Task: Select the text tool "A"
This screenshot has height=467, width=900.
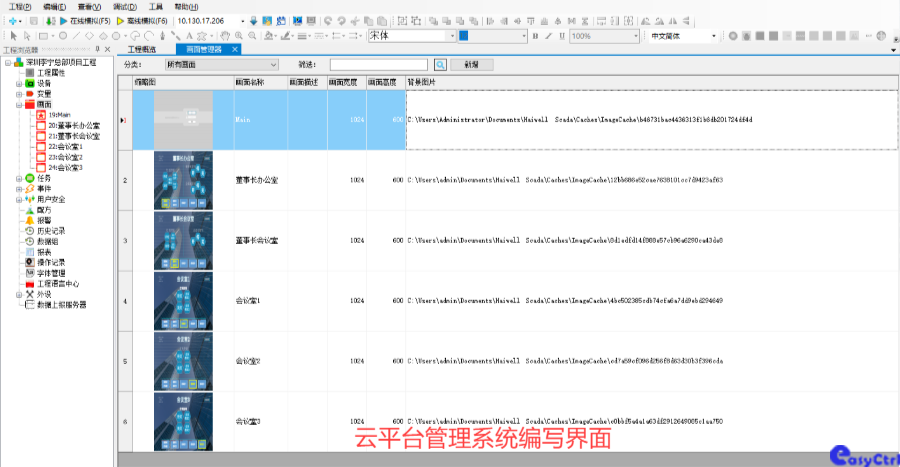Action: [191, 36]
